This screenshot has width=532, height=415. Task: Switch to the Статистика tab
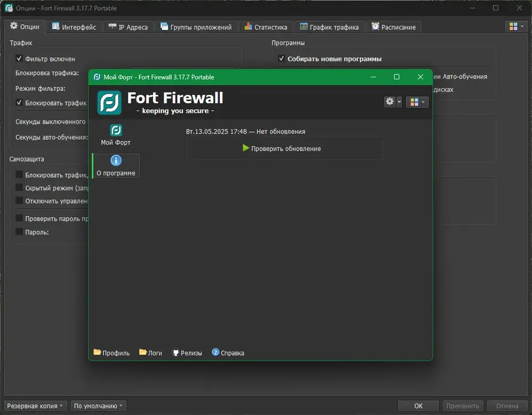click(x=266, y=27)
